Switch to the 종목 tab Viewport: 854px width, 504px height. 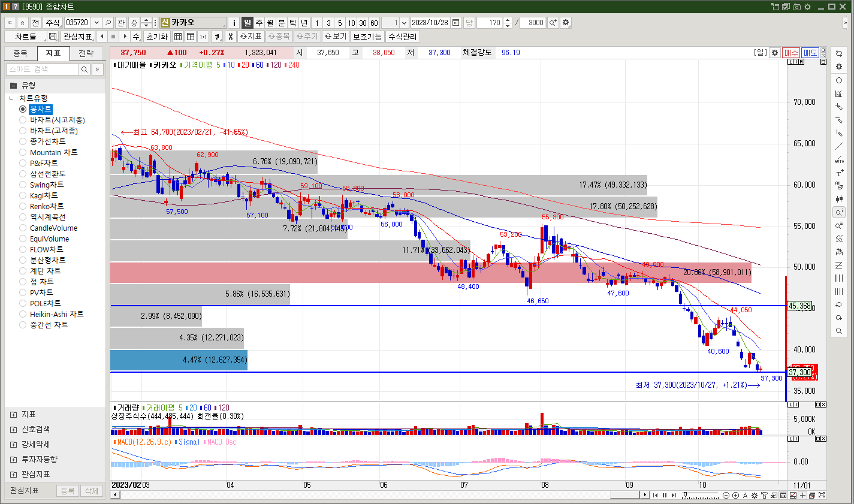pos(20,53)
